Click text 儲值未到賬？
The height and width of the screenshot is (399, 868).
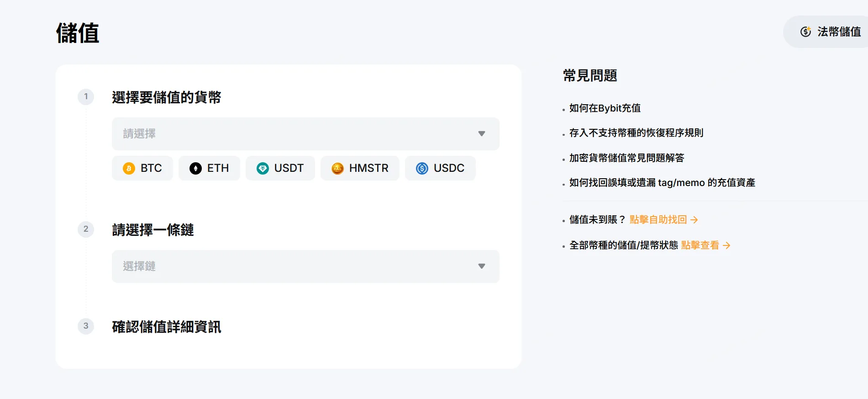click(598, 220)
